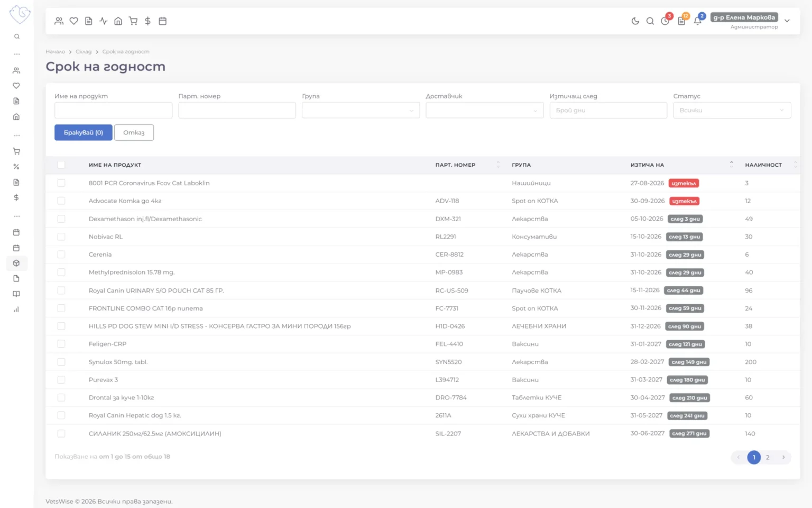Go to page 2 in pagination
The width and height of the screenshot is (812, 508).
click(768, 458)
